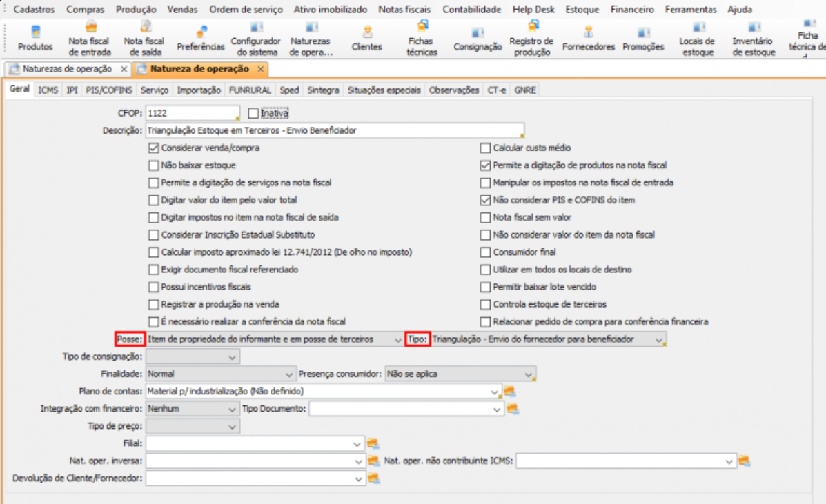Check the Inativa checkbox

(253, 113)
